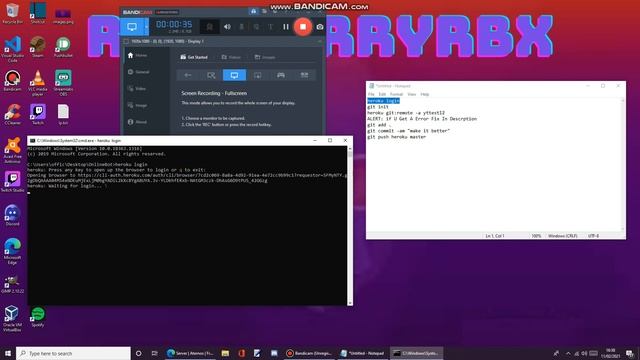Click the selected 'heroku login' text in Notepad
This screenshot has width=640, height=360.
pyautogui.click(x=383, y=101)
